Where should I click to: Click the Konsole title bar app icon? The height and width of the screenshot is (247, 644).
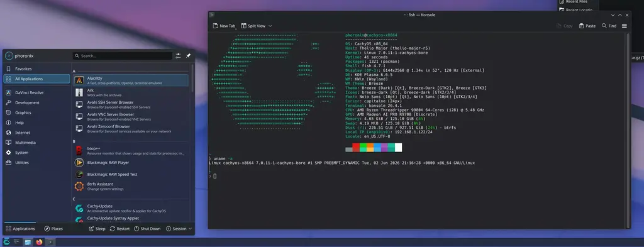point(212,15)
